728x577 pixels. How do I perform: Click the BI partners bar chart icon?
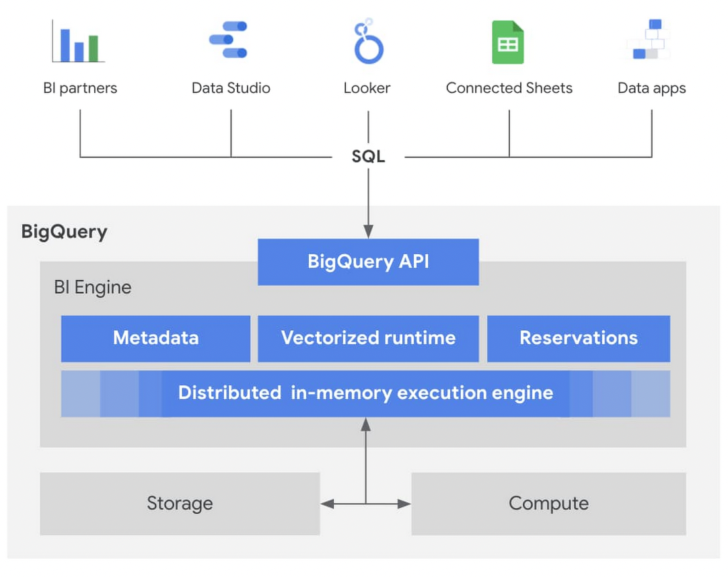click(x=79, y=41)
